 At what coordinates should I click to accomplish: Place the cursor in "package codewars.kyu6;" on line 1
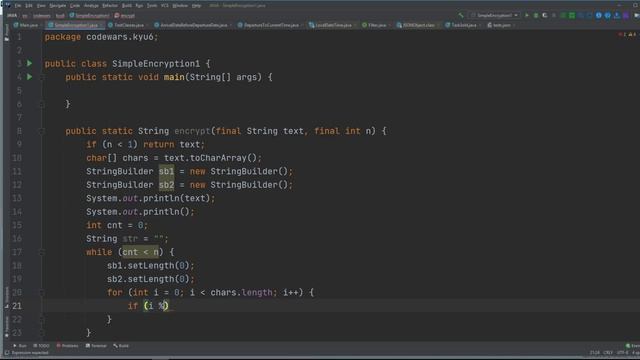point(101,37)
